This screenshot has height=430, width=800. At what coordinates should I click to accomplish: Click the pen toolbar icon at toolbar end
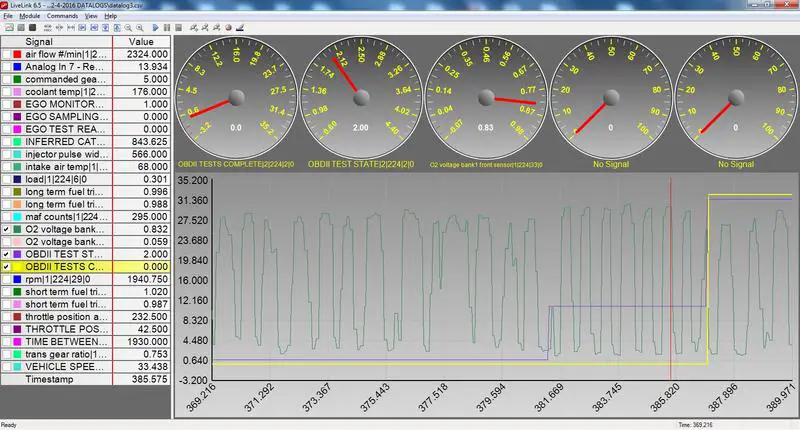click(x=240, y=28)
